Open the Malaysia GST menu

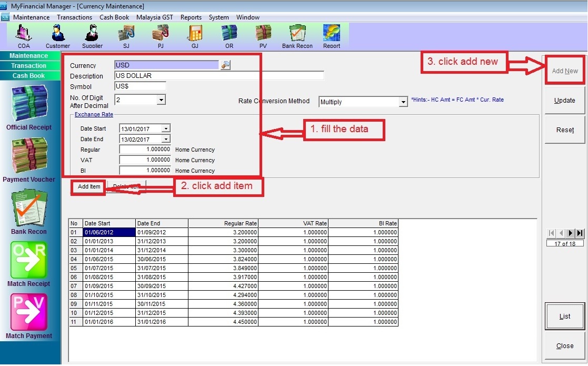(154, 17)
